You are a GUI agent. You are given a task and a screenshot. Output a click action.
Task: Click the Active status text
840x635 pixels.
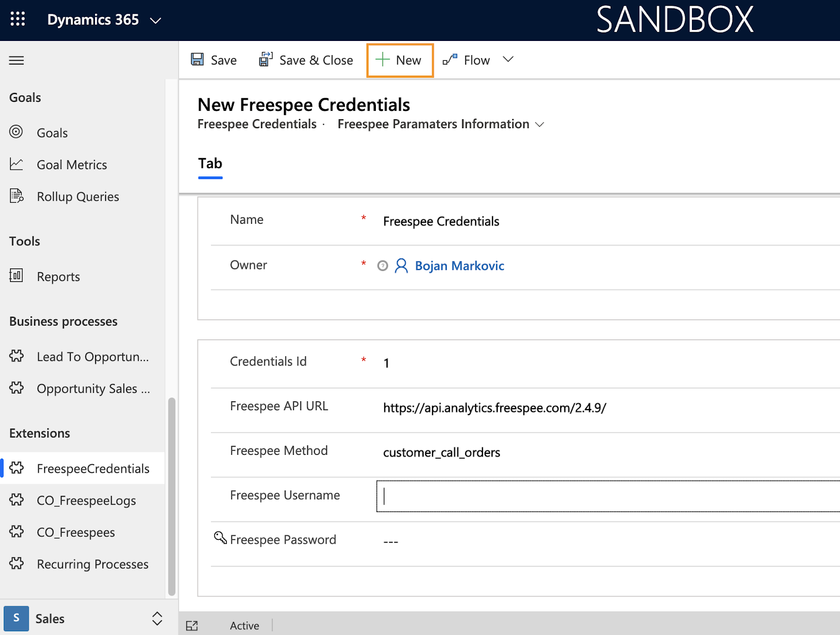(x=245, y=626)
